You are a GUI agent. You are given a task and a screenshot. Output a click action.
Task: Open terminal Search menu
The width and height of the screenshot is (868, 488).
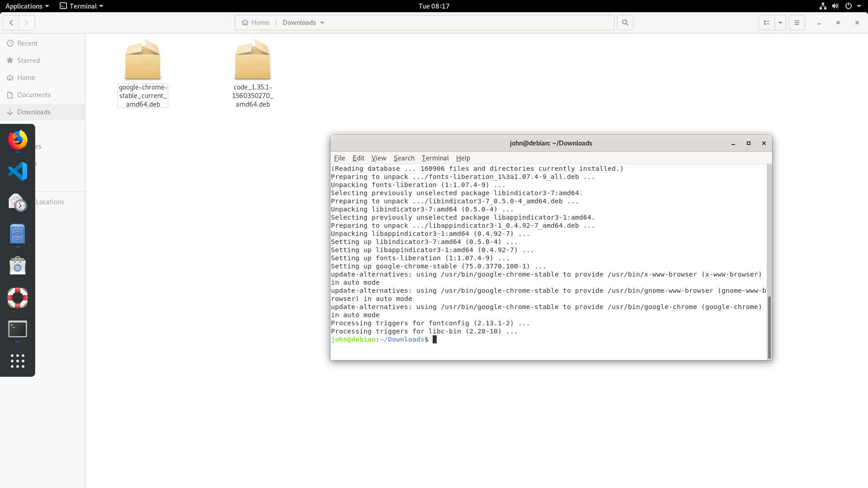pyautogui.click(x=404, y=158)
